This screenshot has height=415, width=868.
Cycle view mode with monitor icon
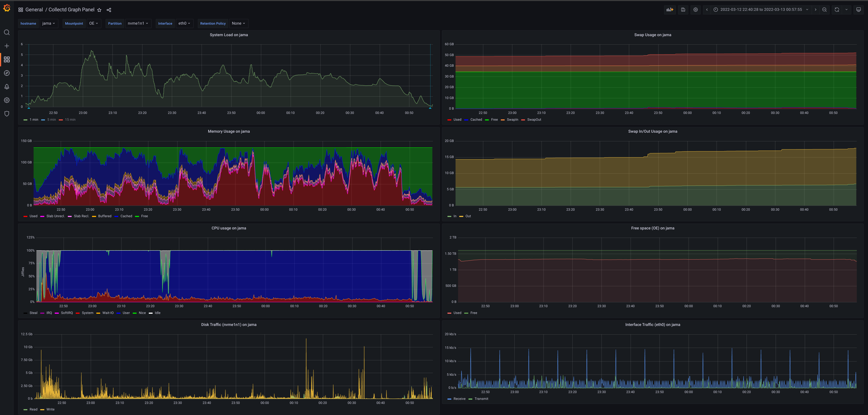(859, 10)
